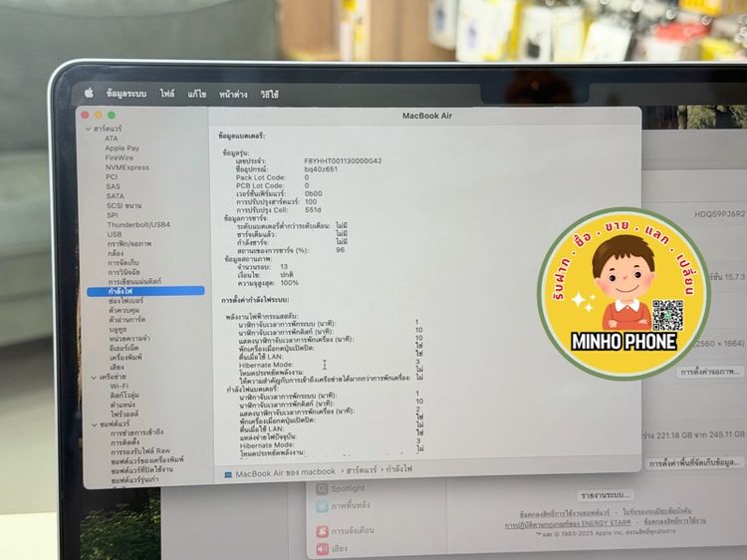Select ซอฟต์แวร์ของเครื่องพิมพ์ in the sidebar
The height and width of the screenshot is (560, 747).
(x=147, y=460)
